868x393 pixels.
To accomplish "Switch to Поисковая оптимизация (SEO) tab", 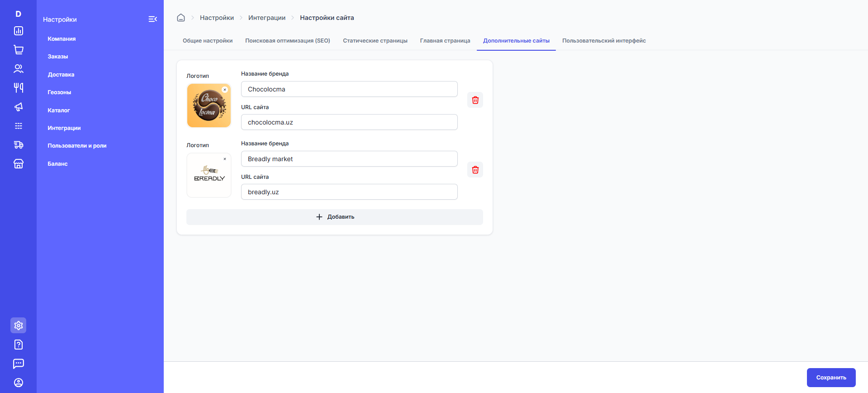I will [288, 41].
